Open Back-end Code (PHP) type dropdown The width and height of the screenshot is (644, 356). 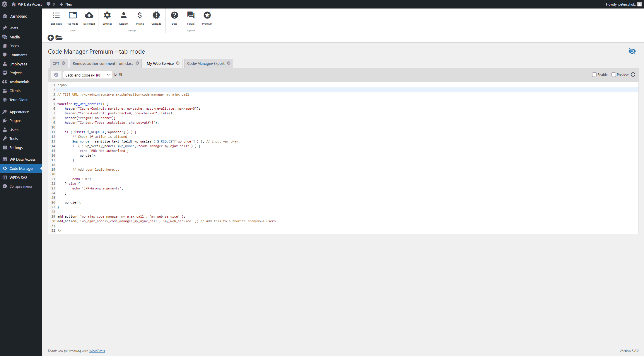click(x=87, y=75)
